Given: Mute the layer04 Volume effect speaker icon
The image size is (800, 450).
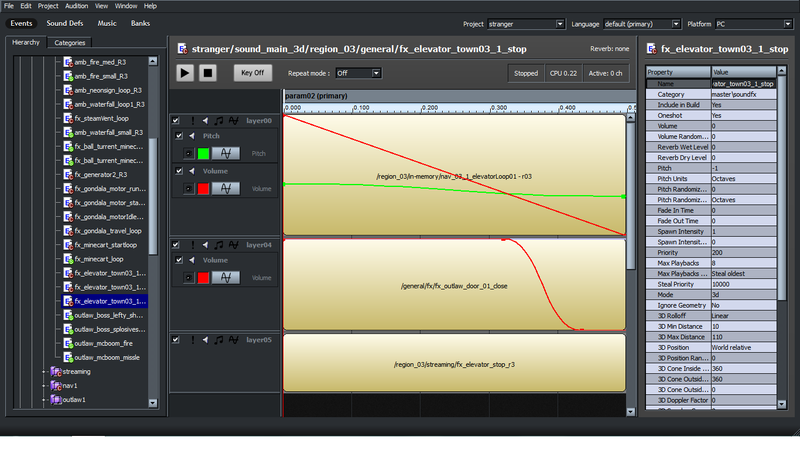Looking at the screenshot, I should tap(192, 260).
